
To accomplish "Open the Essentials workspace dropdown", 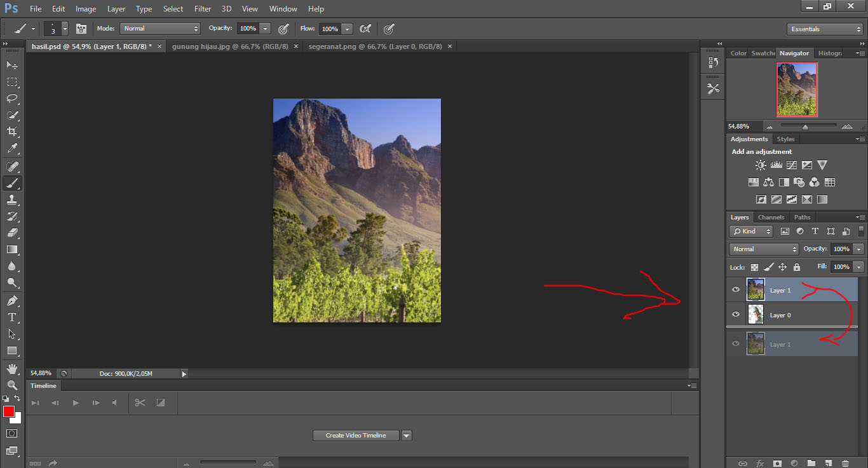I will (824, 29).
